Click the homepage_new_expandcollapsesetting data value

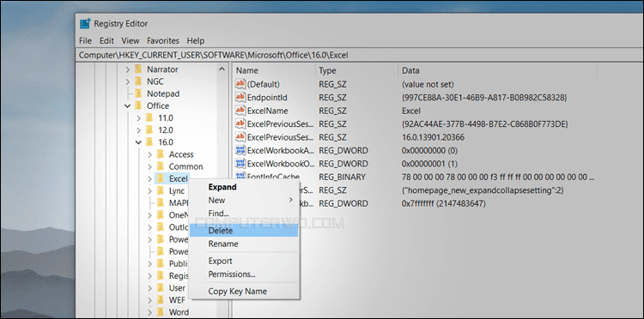[483, 190]
